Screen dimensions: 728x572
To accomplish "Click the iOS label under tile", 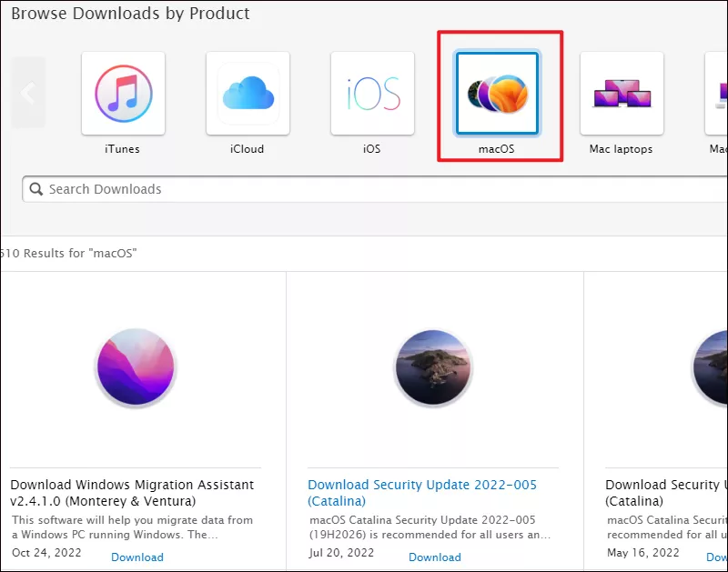I will [371, 149].
